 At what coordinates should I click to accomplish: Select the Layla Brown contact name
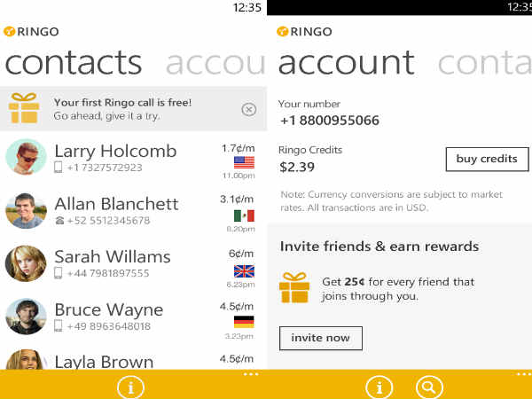[104, 362]
